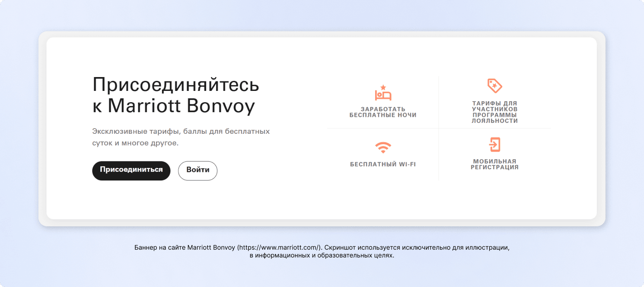Viewport: 644px width, 287px height.
Task: Click the price tag star icon
Action: [x=494, y=86]
